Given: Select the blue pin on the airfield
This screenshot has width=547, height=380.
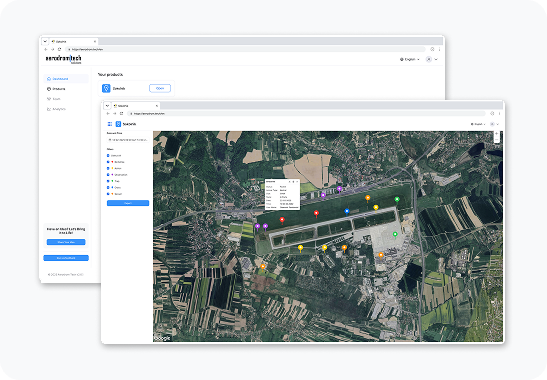Looking at the screenshot, I should (x=346, y=211).
